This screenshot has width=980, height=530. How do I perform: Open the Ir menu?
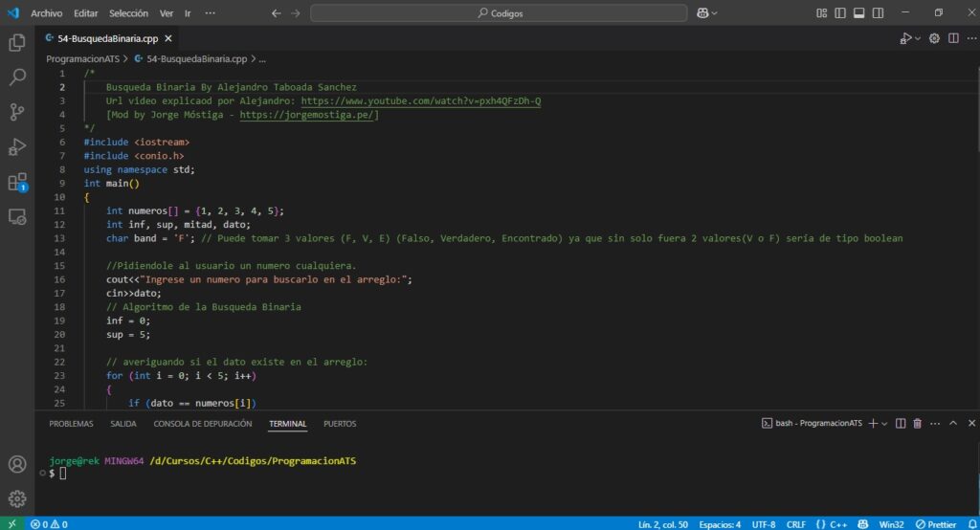pos(188,13)
